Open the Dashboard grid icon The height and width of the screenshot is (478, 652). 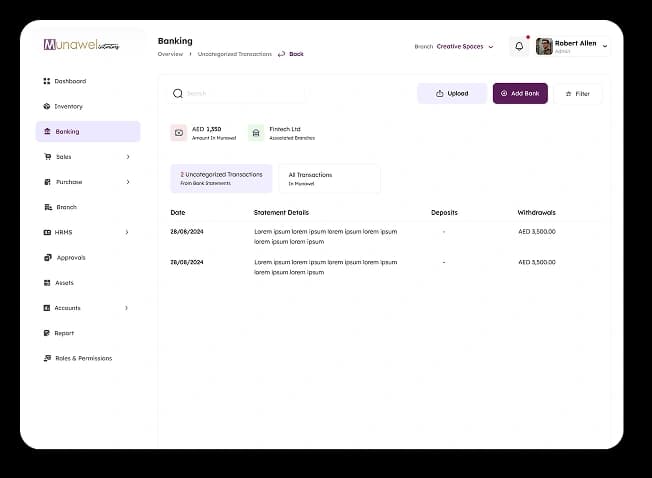pos(47,81)
